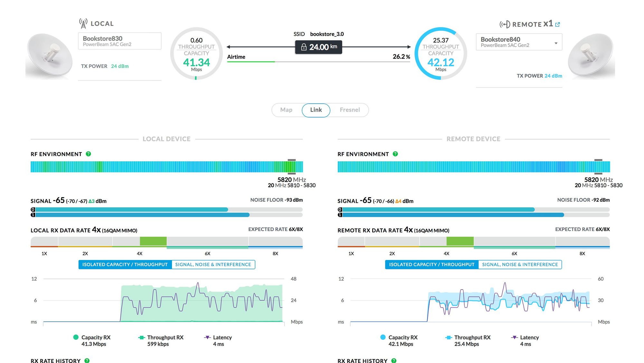Image resolution: width=644 pixels, height=363 pixels.
Task: Switch to the Fresnel view tab
Action: coord(350,110)
